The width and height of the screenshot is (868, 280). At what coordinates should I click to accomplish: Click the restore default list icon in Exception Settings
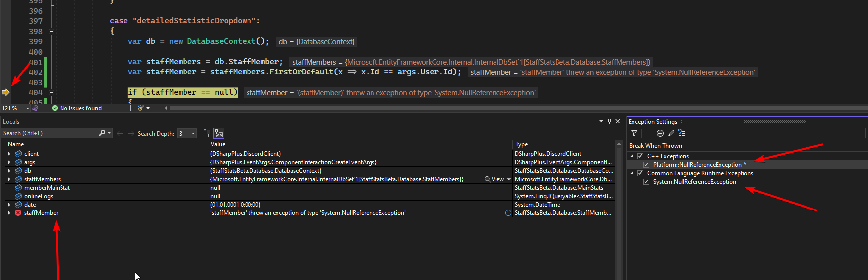[x=682, y=133]
